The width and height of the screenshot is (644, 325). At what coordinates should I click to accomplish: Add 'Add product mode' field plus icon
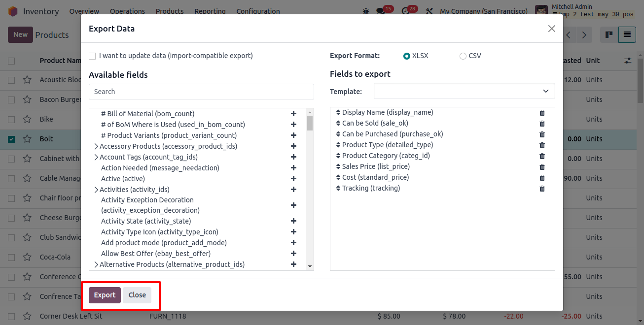(x=293, y=243)
